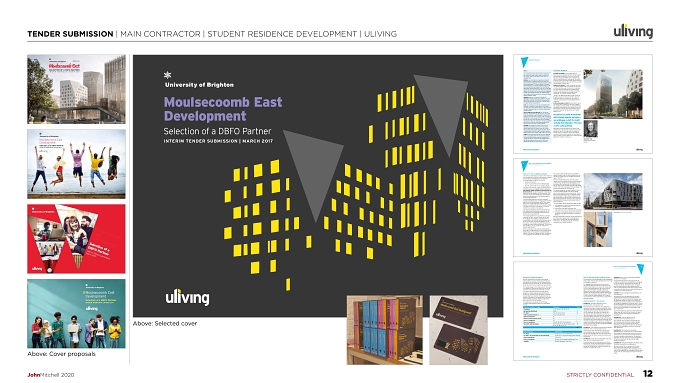This screenshot has height=383, width=680.
Task: Click 'JohnMitchell 2020' footer text
Action: tap(51, 375)
